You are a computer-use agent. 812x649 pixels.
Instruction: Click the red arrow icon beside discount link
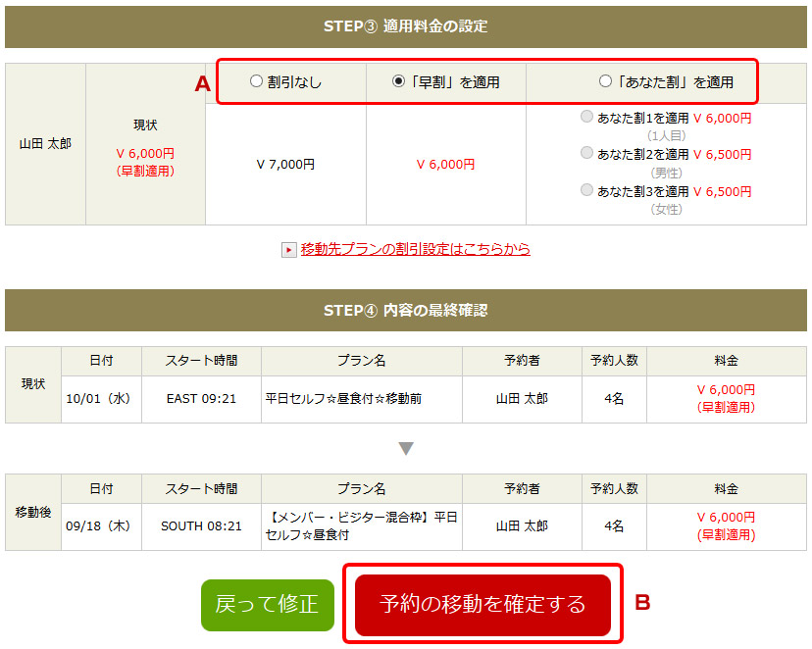pos(288,250)
